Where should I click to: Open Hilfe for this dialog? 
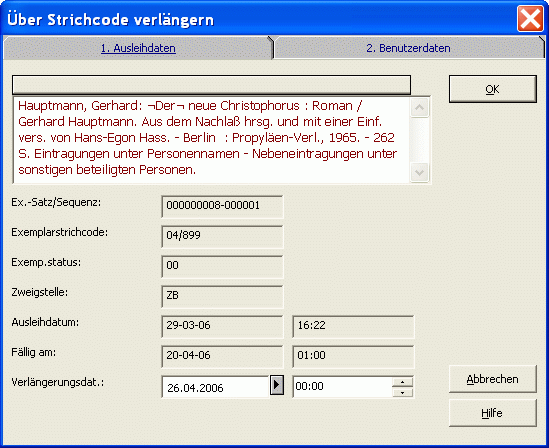pos(493,413)
